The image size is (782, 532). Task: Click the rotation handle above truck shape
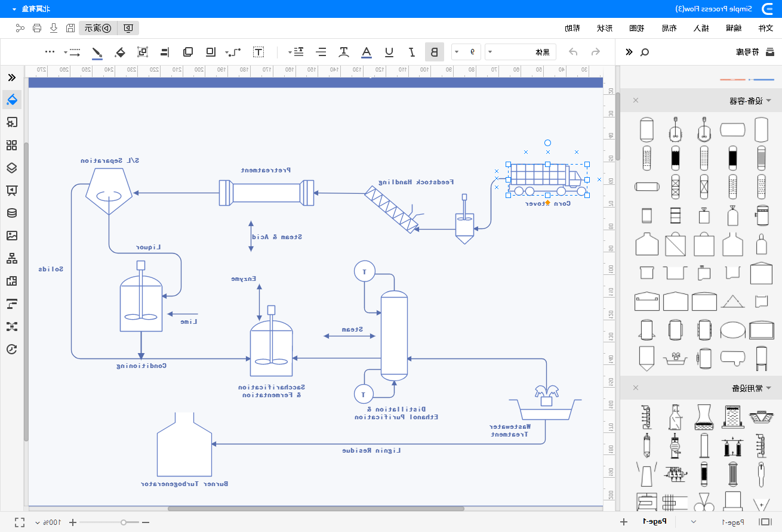tap(547, 143)
